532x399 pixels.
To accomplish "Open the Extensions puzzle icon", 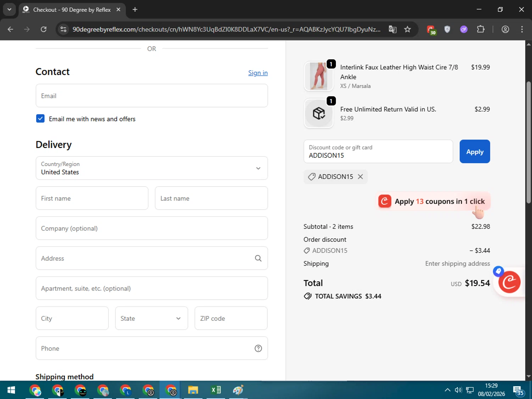I will (481, 29).
